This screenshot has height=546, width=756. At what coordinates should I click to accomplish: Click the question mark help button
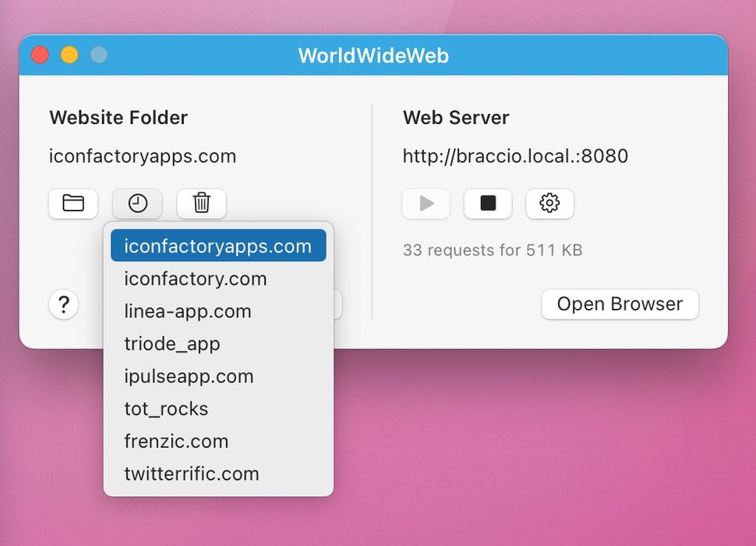[64, 305]
